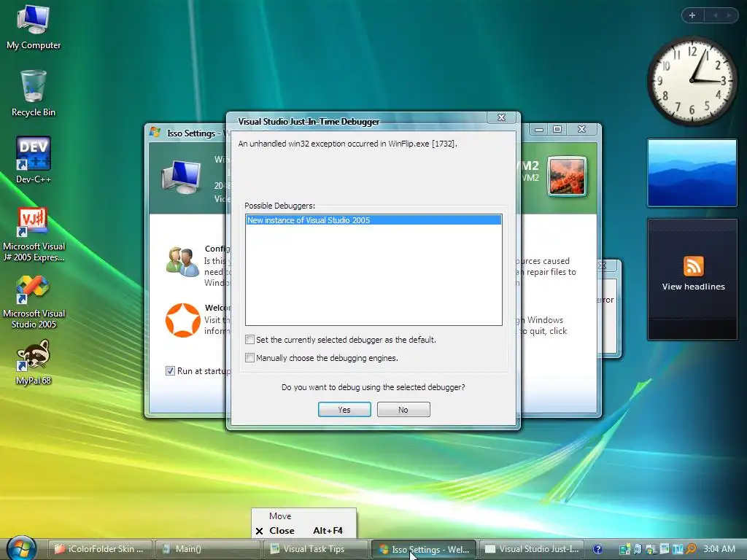Click the analog clock gadget

click(x=692, y=81)
